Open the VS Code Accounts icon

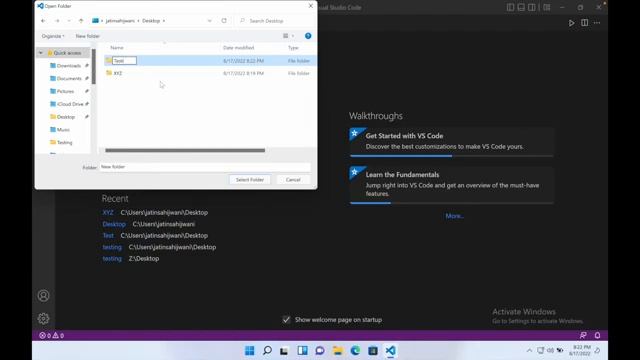(43, 296)
